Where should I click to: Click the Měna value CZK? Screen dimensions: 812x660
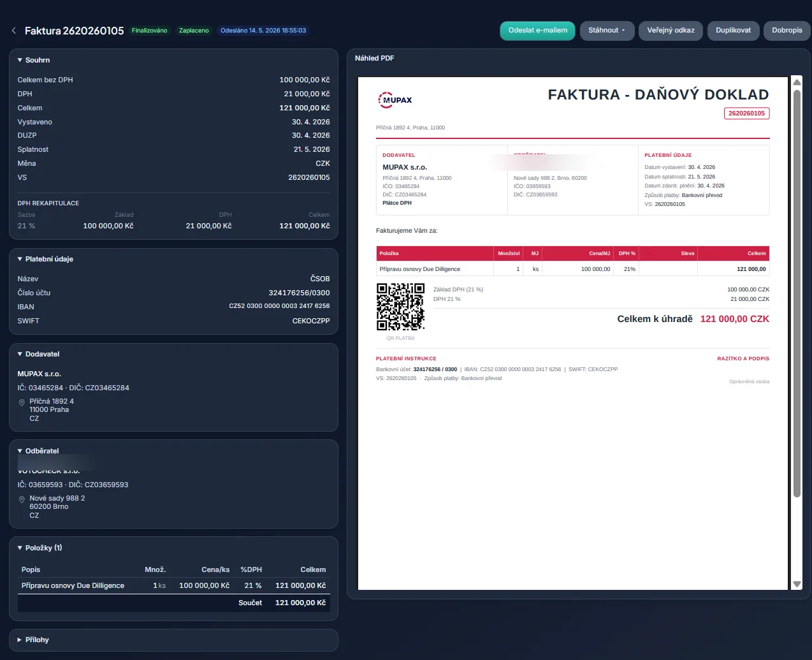tap(323, 163)
